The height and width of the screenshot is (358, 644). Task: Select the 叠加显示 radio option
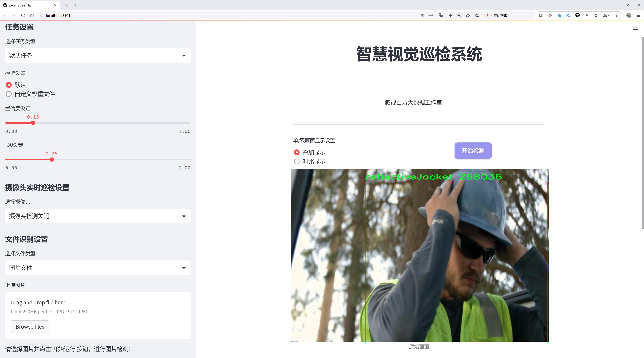[x=297, y=153]
